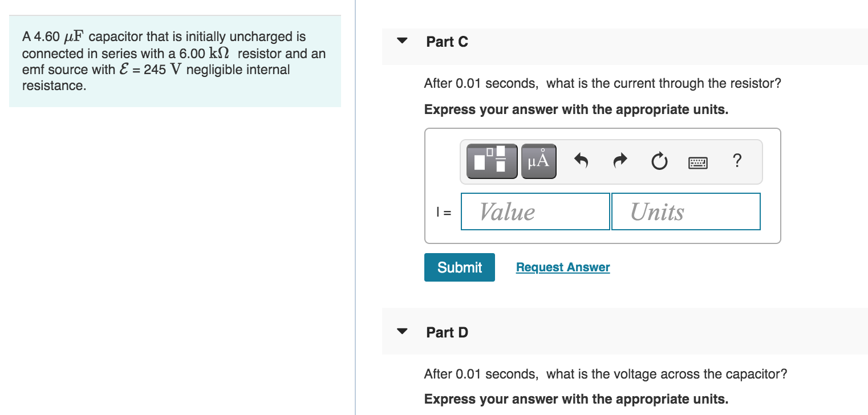Click the Units input field

click(686, 211)
